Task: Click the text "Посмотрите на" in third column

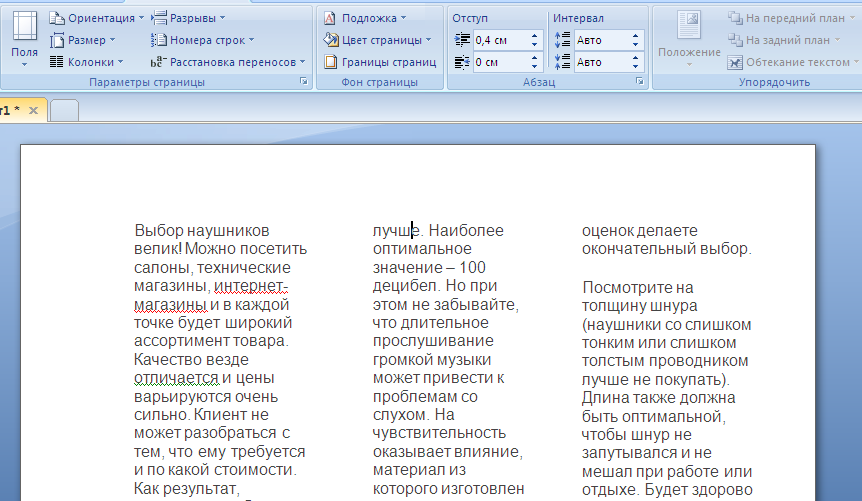Action: tap(638, 288)
